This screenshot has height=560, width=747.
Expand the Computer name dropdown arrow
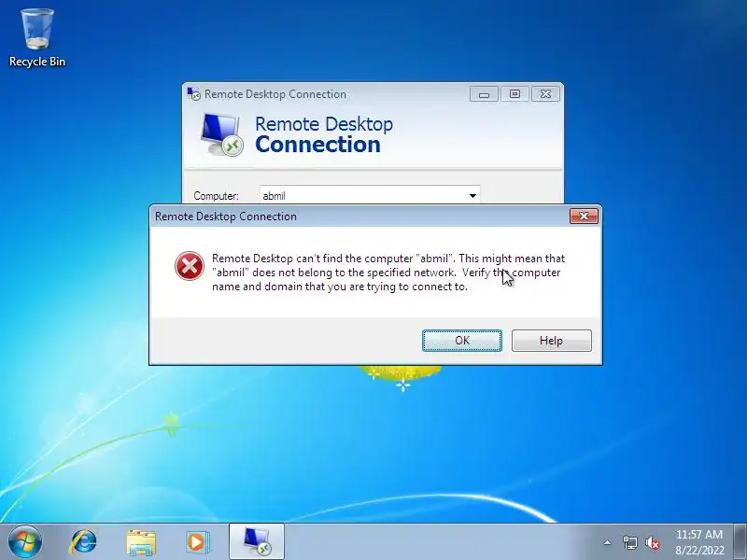[x=472, y=196]
